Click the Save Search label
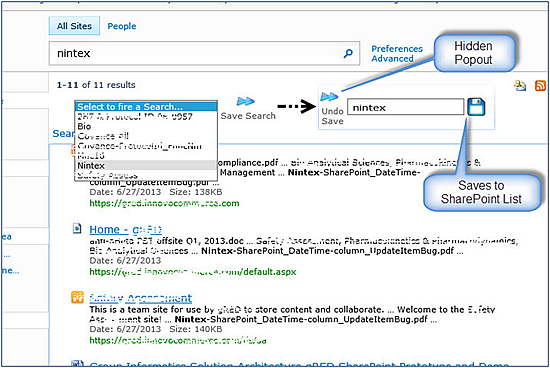 pos(248,116)
